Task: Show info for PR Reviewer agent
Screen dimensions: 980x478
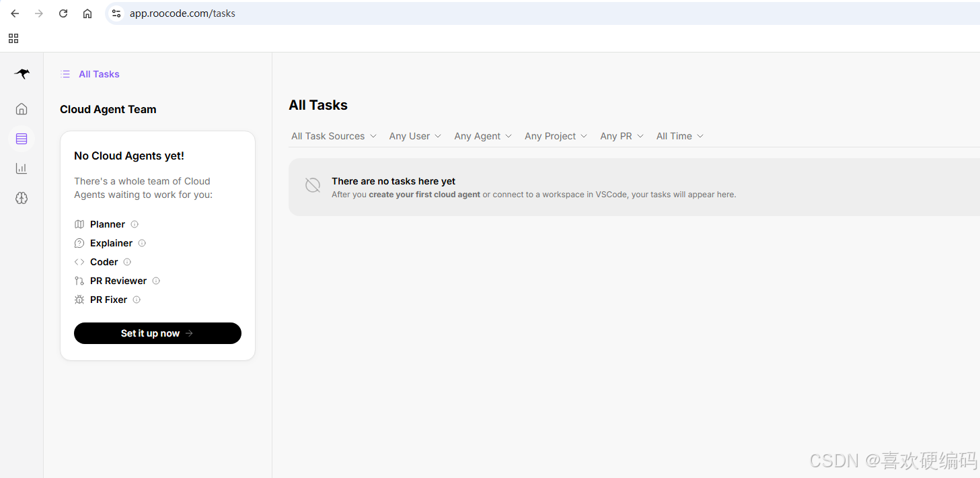Action: click(x=156, y=281)
